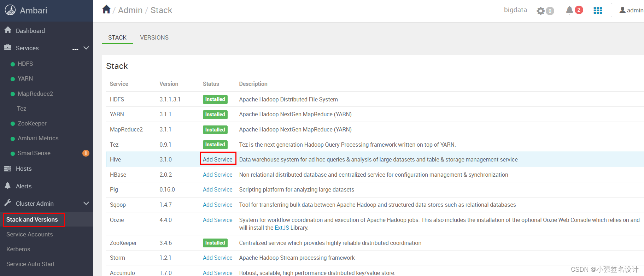
Task: Select Ambari Metrics in sidebar
Action: (38, 138)
